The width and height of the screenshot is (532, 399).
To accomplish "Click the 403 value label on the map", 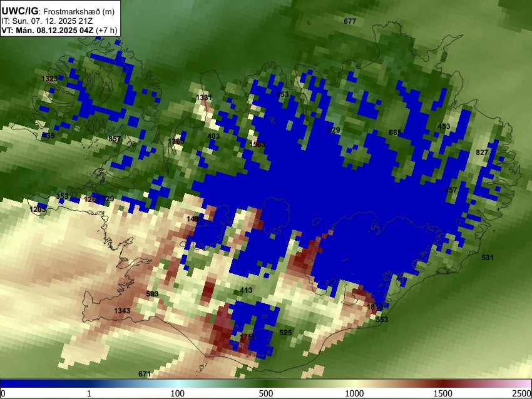I will [x=213, y=136].
